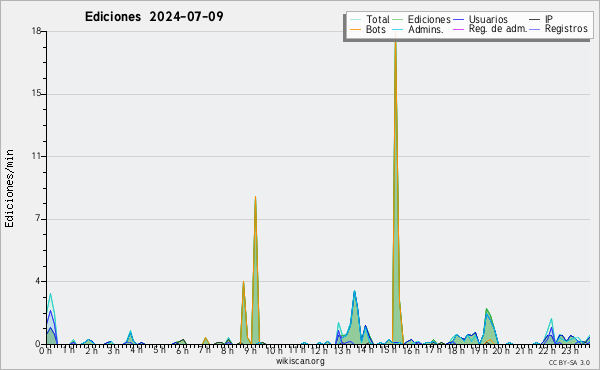
Task: Click the x-axis label '9 h'
Action: pyautogui.click(x=250, y=351)
